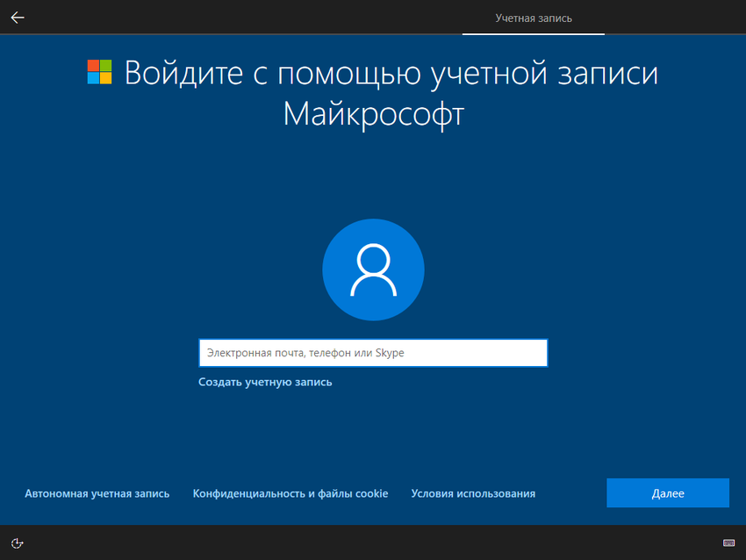
Task: Click the blue Next button at bottom right
Action: (668, 492)
